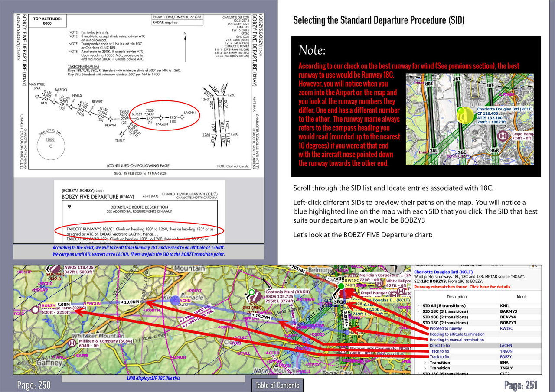Click the RW18C ident cell

[x=506, y=328]
